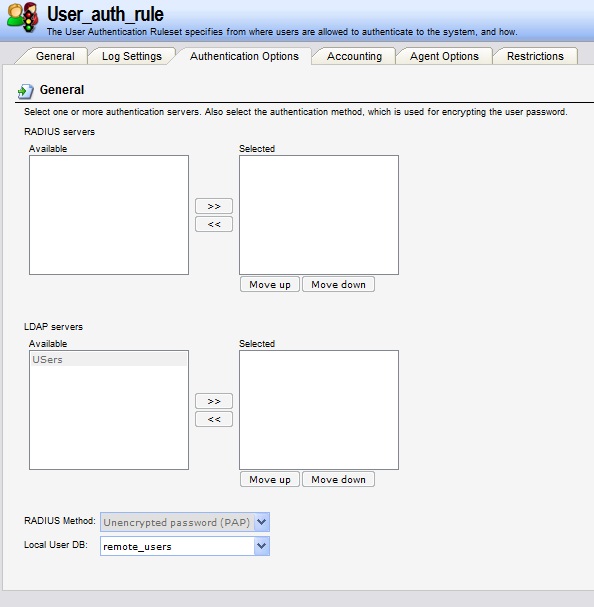594x607 pixels.
Task: Click Move down under RADIUS Selected list
Action: (x=338, y=285)
